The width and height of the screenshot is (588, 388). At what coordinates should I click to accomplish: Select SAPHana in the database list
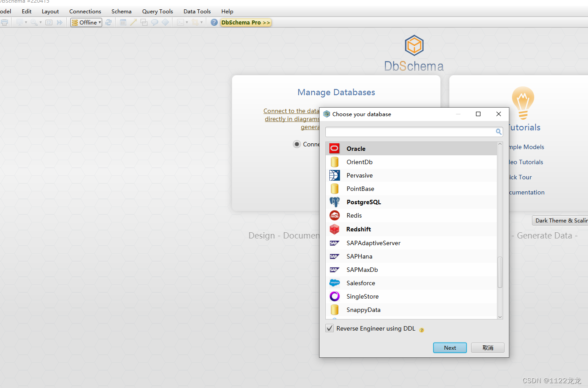click(x=411, y=256)
